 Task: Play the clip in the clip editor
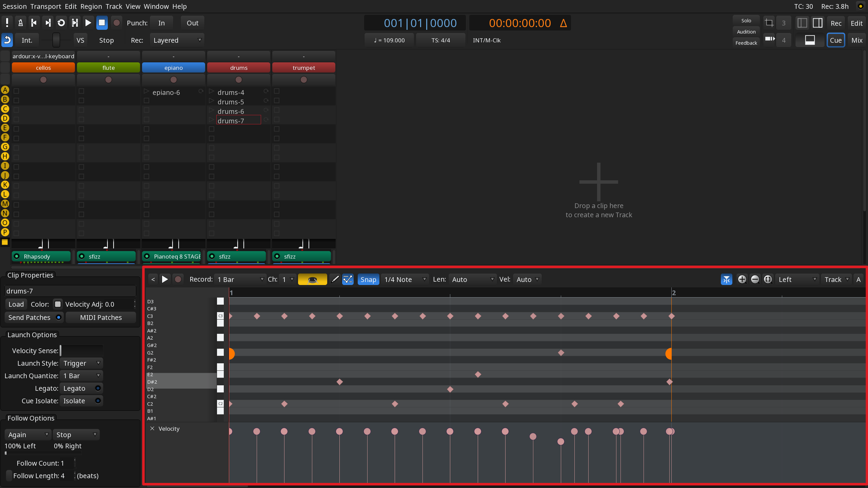(x=165, y=279)
